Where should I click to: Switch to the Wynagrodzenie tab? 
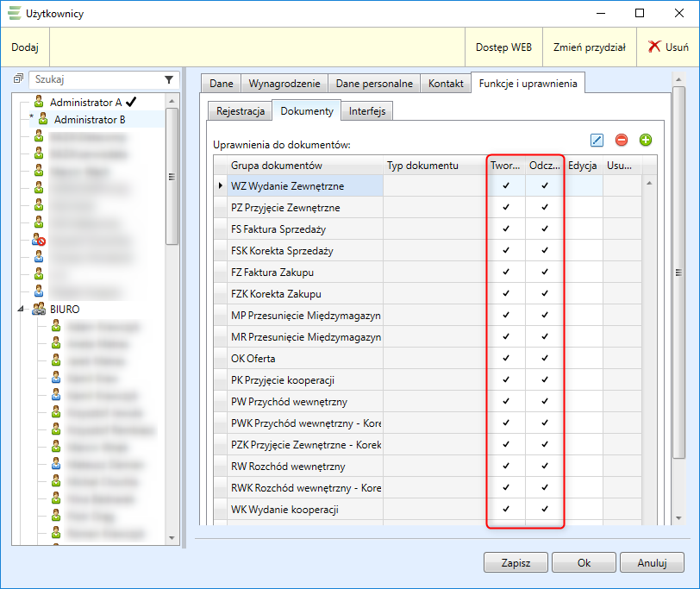coord(284,84)
